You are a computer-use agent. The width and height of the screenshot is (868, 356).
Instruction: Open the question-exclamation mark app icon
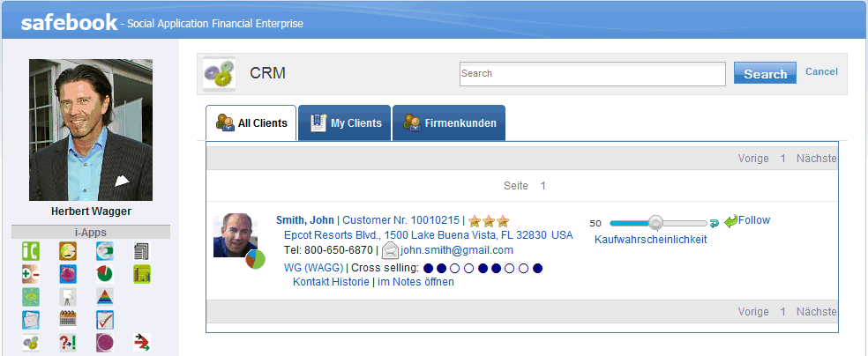pyautogui.click(x=68, y=343)
